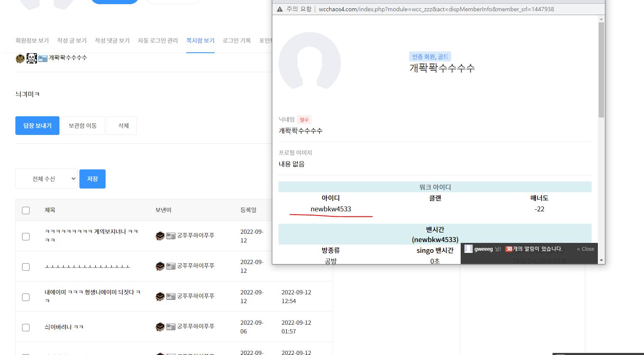Viewport: 644px width, 355px height.
Task: Click date 2022-09-12 12:54 cell
Action: click(296, 296)
